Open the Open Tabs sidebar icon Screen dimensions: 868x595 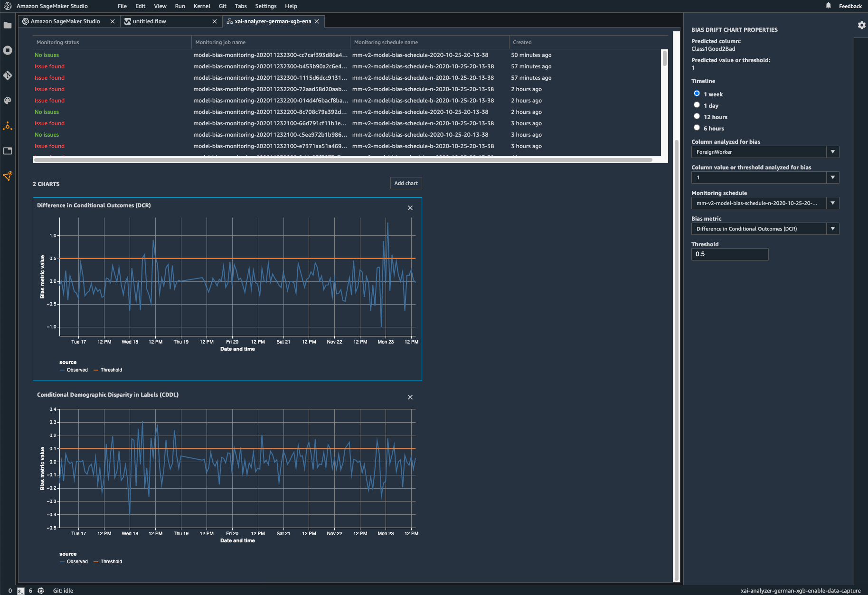8,151
